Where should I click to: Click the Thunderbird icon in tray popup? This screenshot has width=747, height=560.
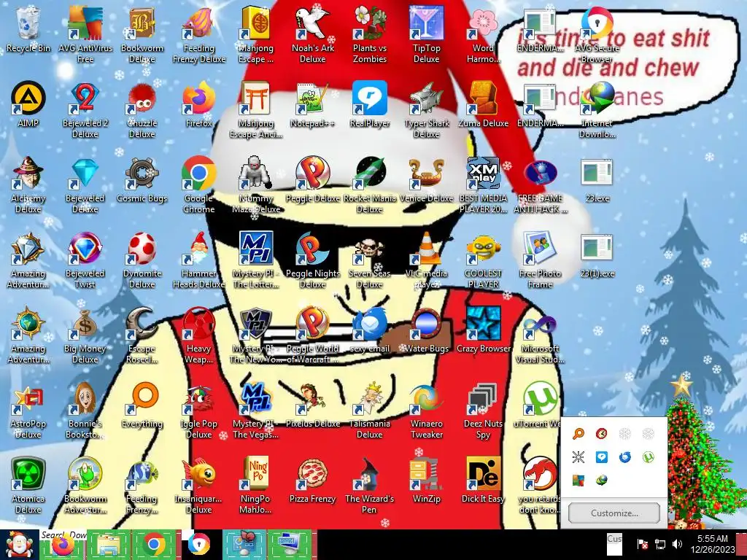coord(624,457)
